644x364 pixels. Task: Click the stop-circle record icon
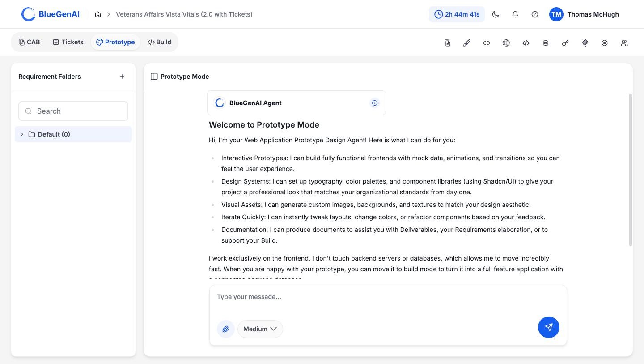click(x=605, y=43)
